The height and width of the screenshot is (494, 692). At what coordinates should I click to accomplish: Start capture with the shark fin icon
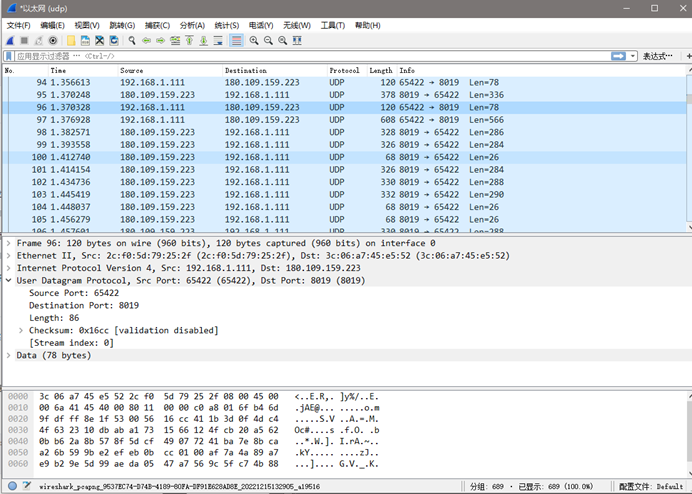(x=9, y=41)
